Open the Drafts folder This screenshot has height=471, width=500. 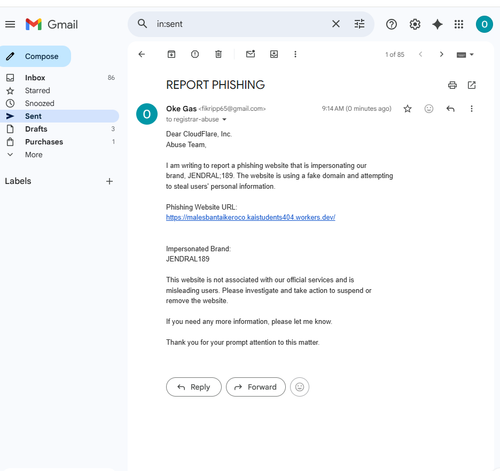[59, 129]
